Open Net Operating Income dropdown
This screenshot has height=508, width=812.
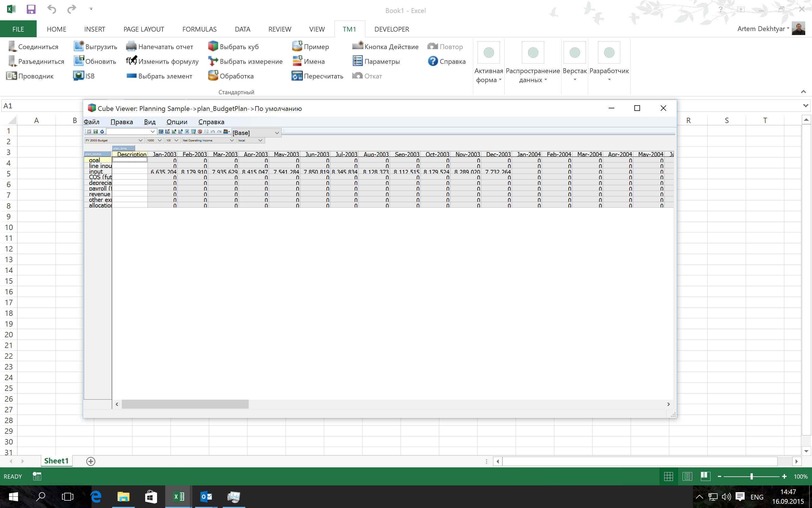[x=208, y=141]
